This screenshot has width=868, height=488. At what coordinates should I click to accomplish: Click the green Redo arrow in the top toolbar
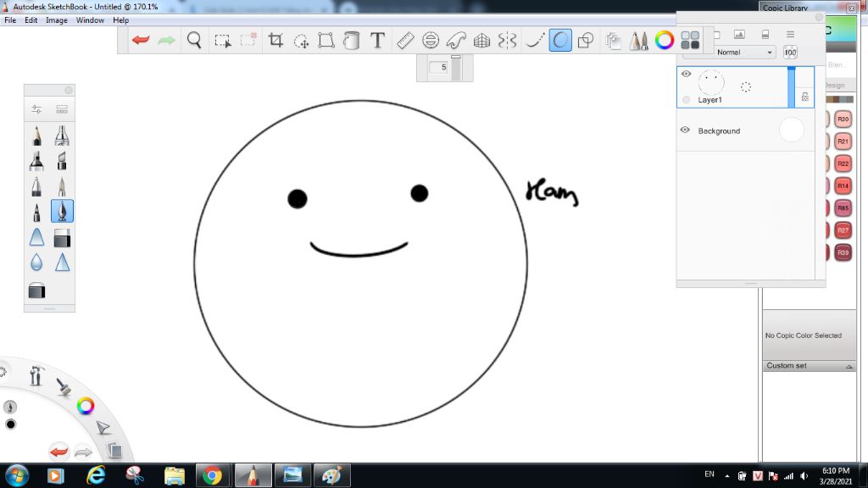[x=166, y=40]
